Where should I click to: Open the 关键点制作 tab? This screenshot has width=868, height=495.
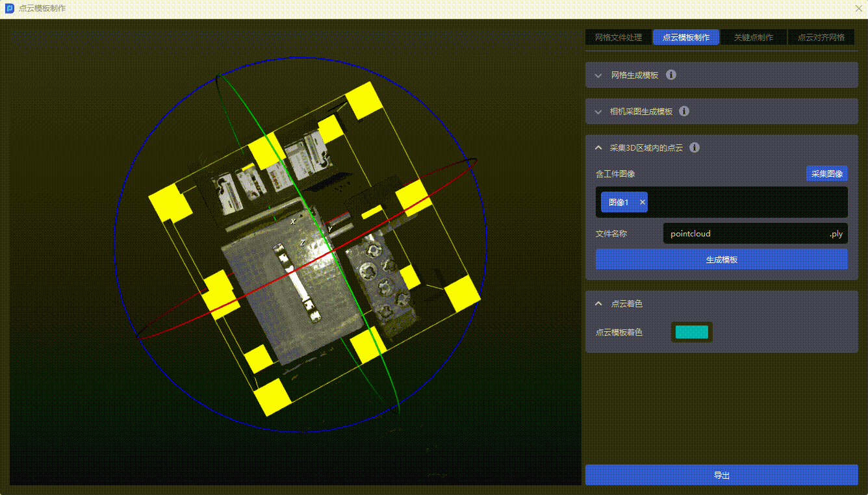tap(754, 38)
